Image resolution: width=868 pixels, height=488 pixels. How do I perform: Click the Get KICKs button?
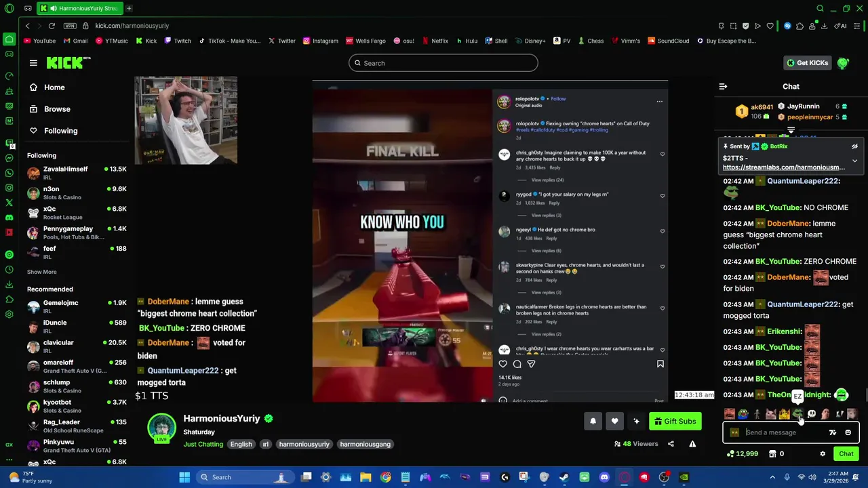click(807, 63)
